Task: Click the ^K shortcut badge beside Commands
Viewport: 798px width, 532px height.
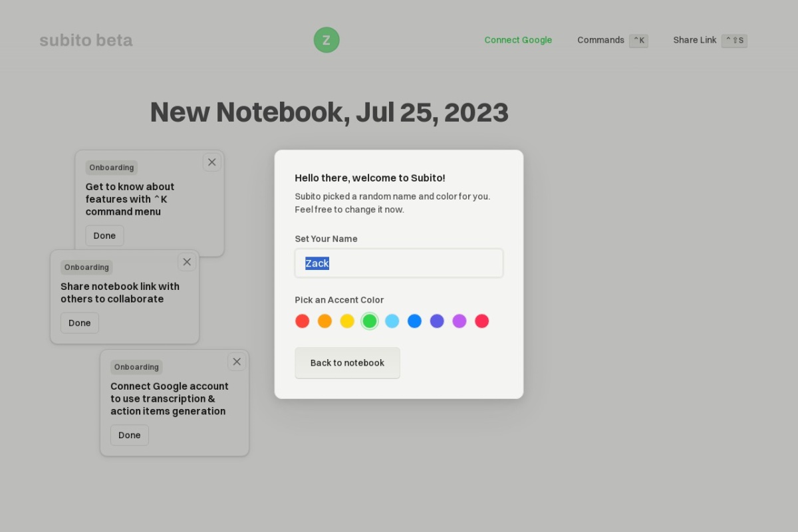Action: tap(638, 41)
